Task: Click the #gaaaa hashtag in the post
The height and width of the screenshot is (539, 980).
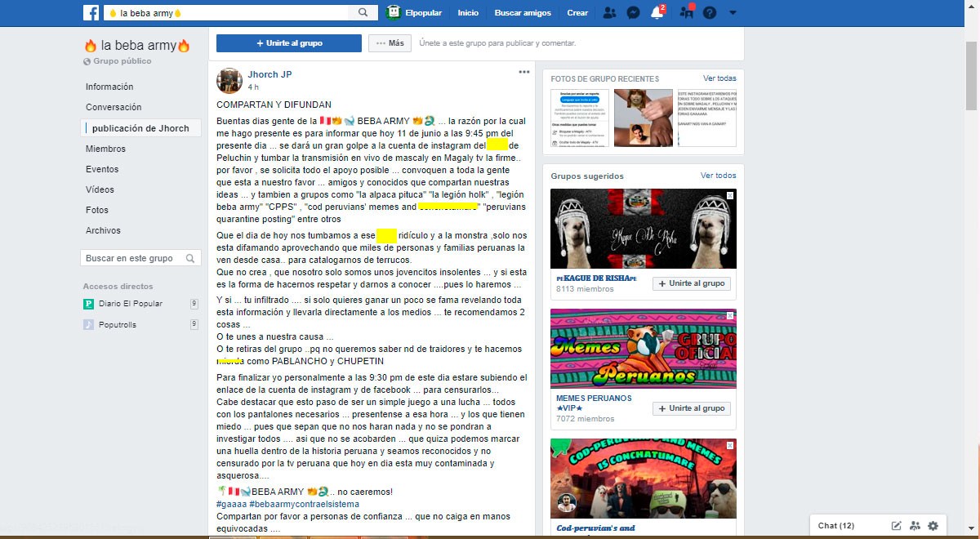Action: 231,504
